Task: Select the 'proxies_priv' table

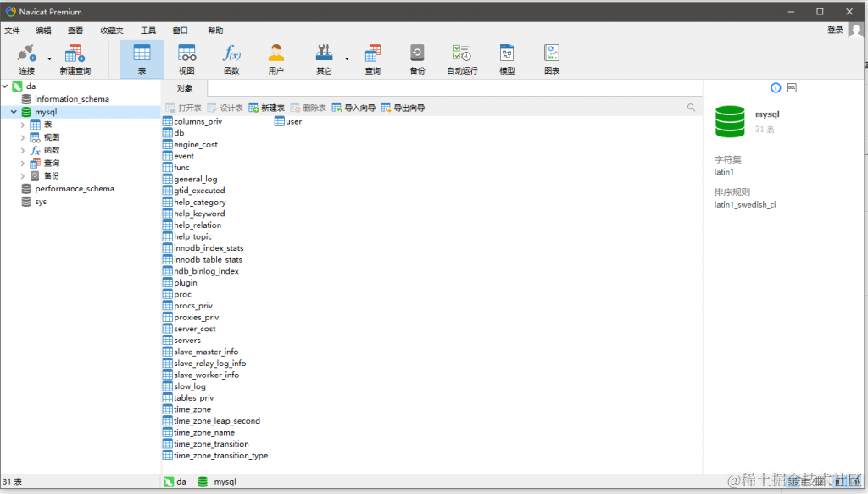Action: tap(196, 317)
